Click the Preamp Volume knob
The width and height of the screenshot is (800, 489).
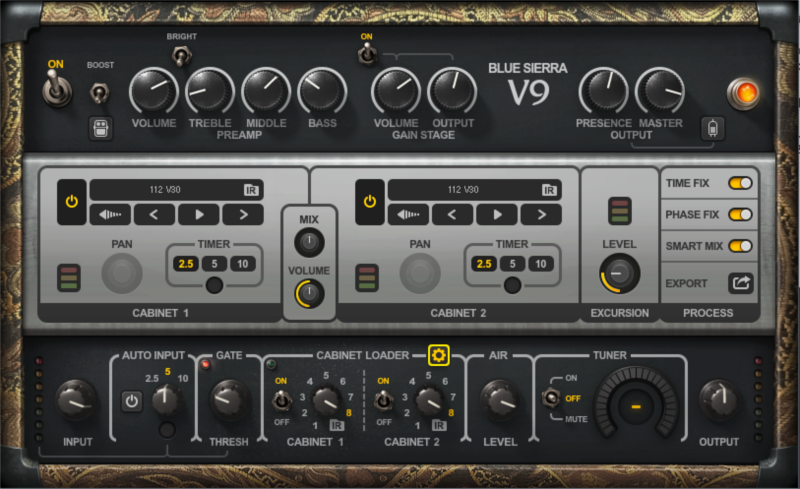154,92
